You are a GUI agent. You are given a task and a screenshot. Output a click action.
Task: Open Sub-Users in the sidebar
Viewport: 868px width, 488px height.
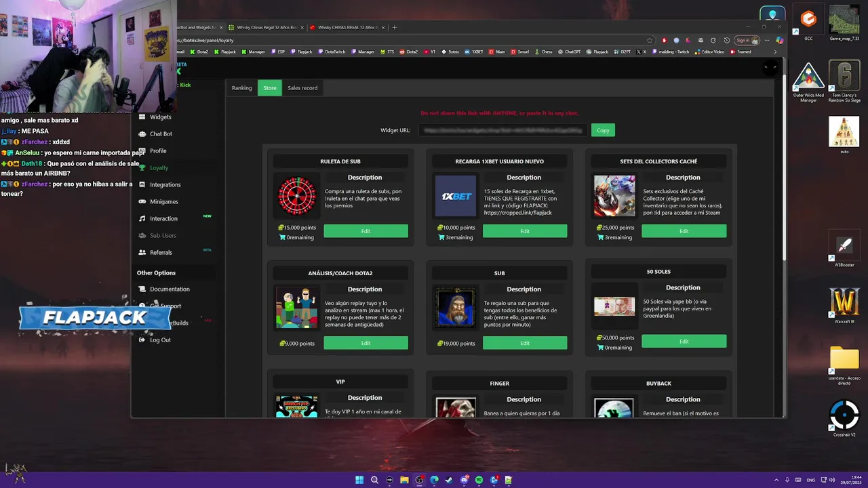click(163, 236)
